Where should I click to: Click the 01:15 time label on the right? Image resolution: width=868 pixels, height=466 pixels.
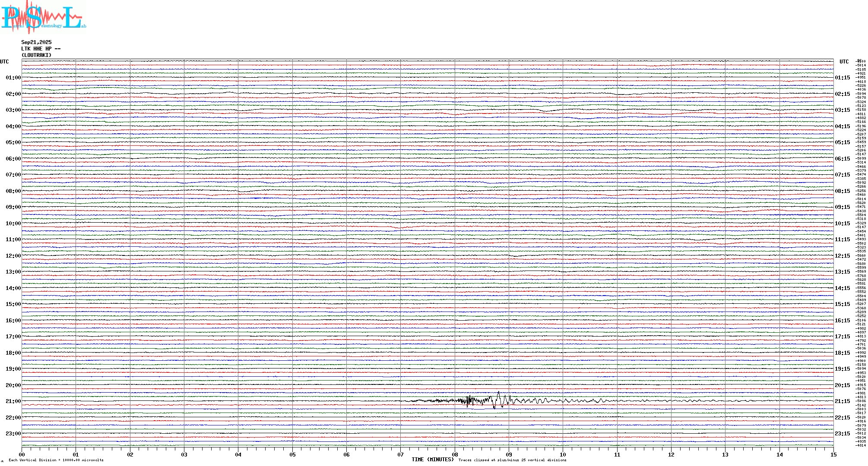pos(843,78)
